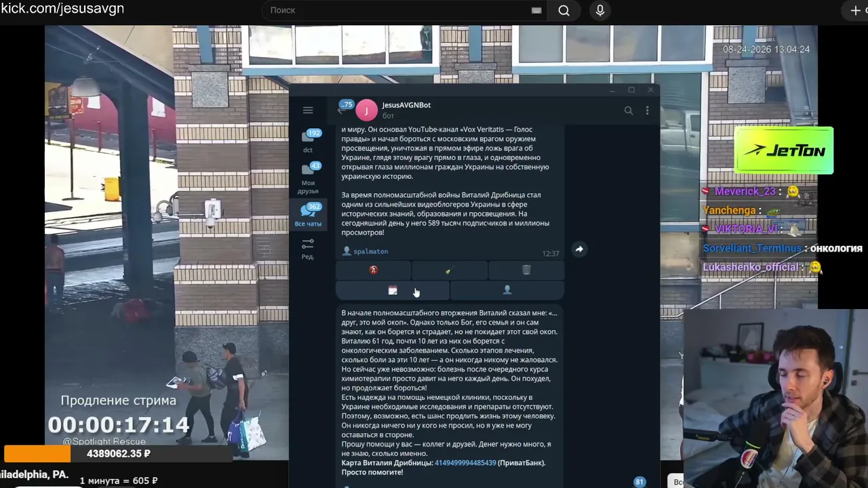This screenshot has width=868, height=488.
Task: Go back using the arrow beside JesusAVGNBot
Action: click(340, 110)
